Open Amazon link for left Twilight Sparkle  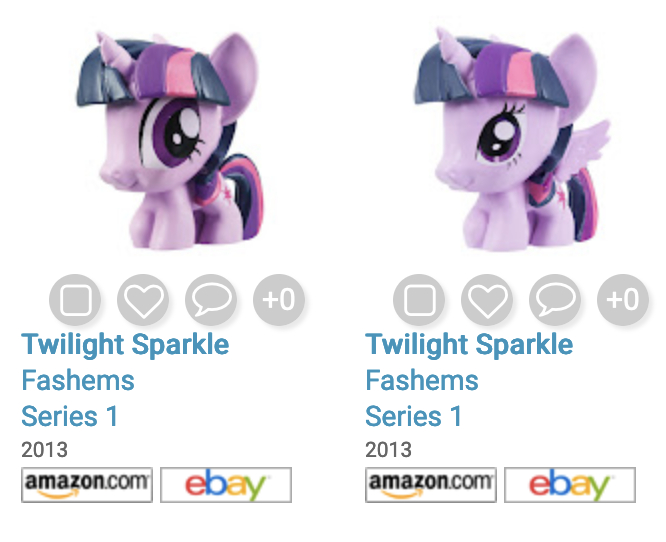[87, 485]
